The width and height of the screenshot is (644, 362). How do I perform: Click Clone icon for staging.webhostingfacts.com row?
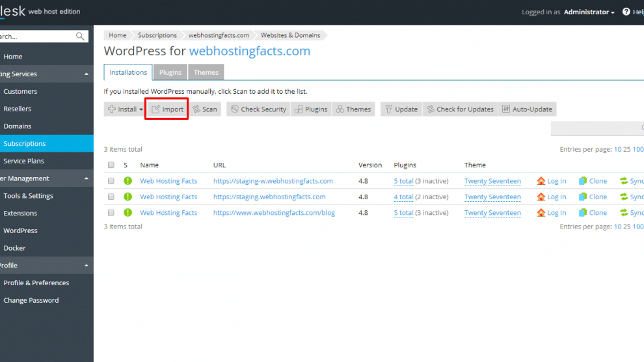[x=583, y=197]
